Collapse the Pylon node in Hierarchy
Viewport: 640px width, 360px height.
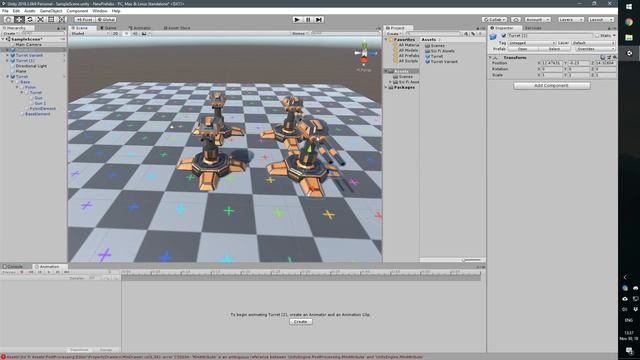tap(17, 87)
